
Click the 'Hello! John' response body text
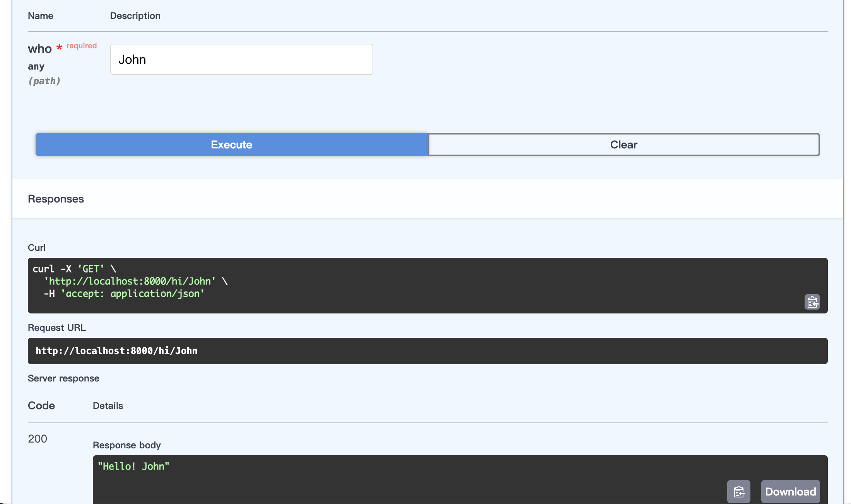[133, 467]
